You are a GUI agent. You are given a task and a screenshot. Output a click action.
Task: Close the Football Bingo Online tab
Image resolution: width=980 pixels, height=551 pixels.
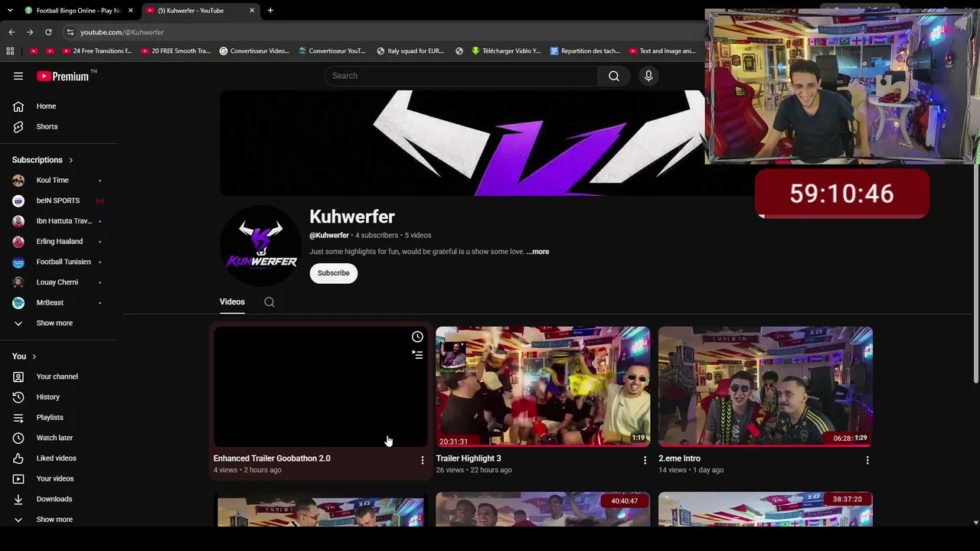click(x=130, y=11)
